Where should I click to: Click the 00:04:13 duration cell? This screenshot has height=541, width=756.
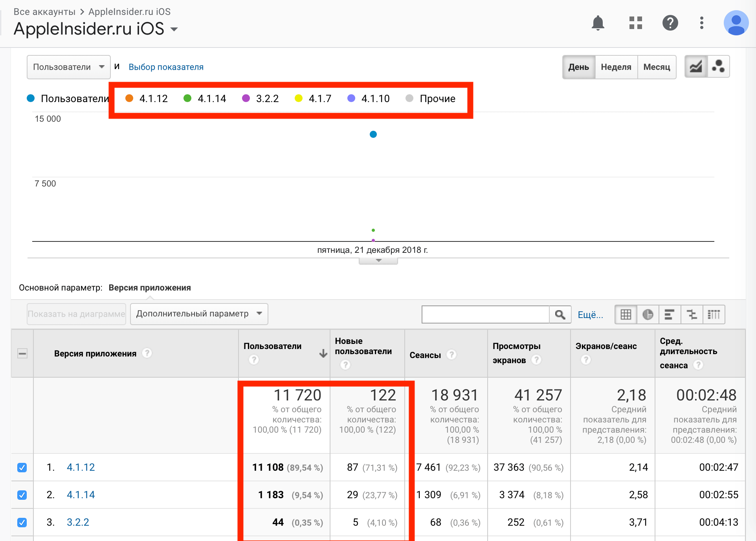click(718, 522)
